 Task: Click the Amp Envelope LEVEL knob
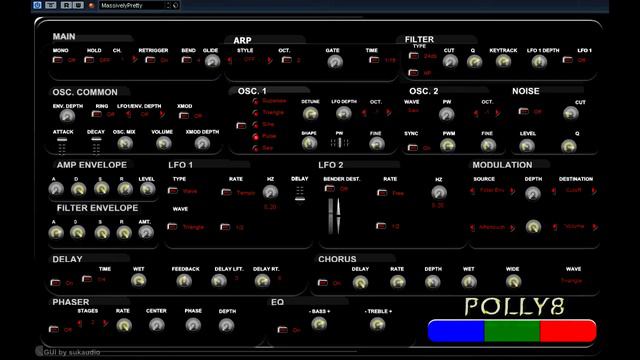click(x=147, y=189)
